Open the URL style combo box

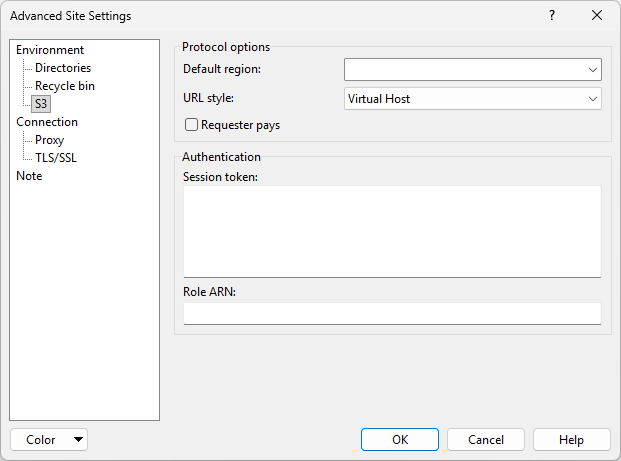pyautogui.click(x=472, y=99)
